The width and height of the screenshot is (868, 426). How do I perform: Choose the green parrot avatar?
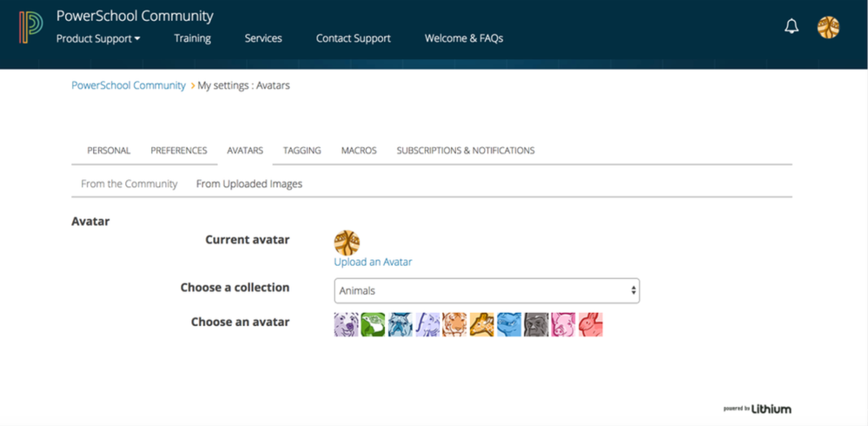pos(373,324)
